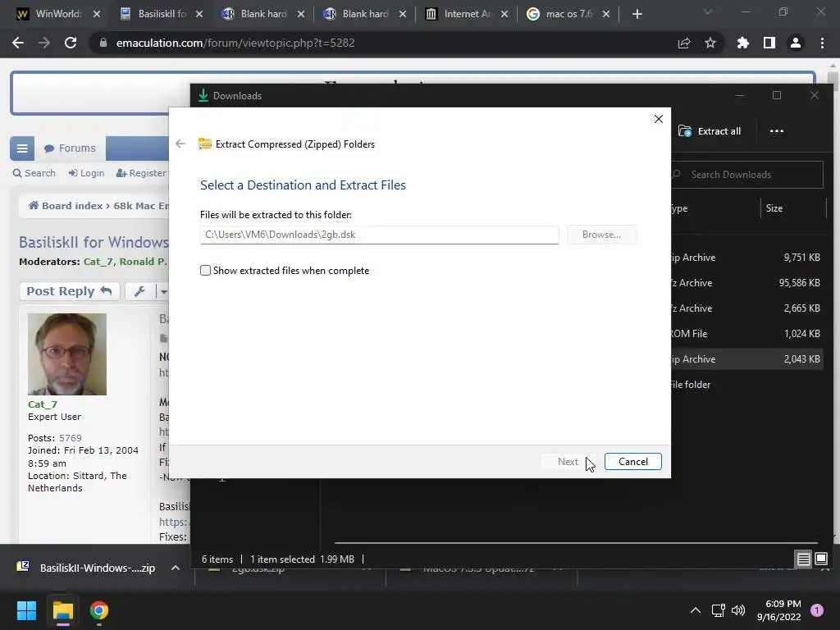Bookmark this page with star icon

point(710,43)
